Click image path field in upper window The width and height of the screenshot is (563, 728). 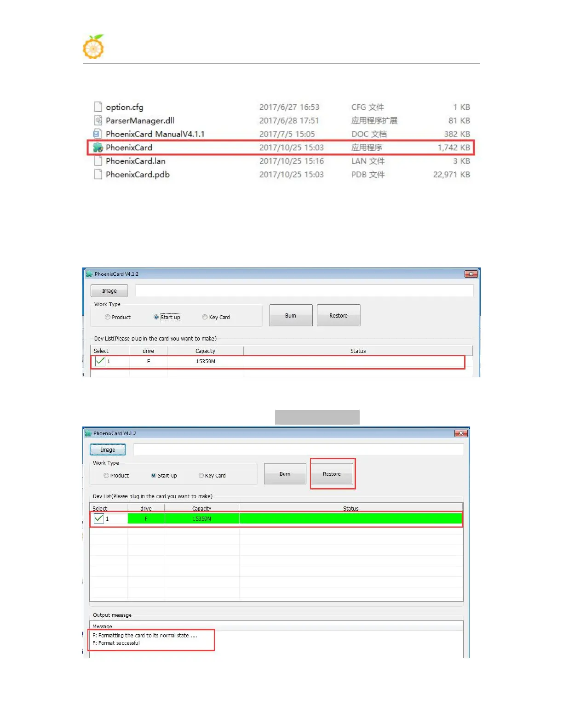pos(304,291)
